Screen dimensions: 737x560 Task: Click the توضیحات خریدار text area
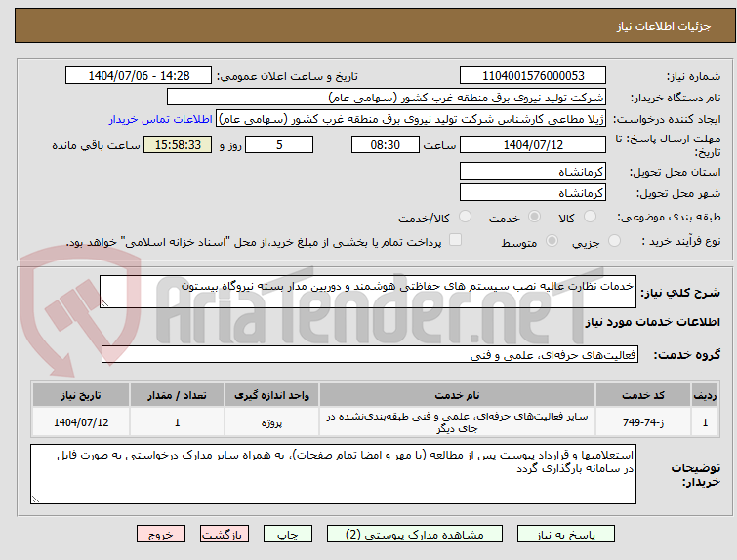tap(333, 474)
